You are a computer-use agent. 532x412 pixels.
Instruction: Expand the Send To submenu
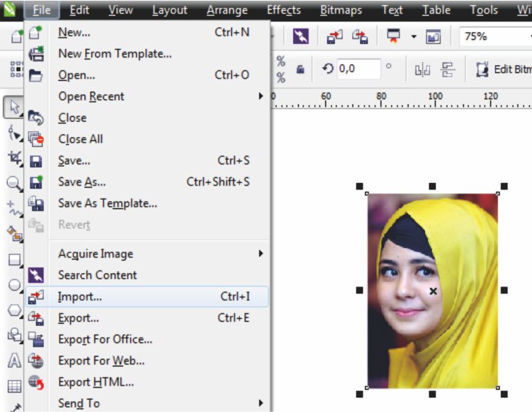[x=261, y=403]
